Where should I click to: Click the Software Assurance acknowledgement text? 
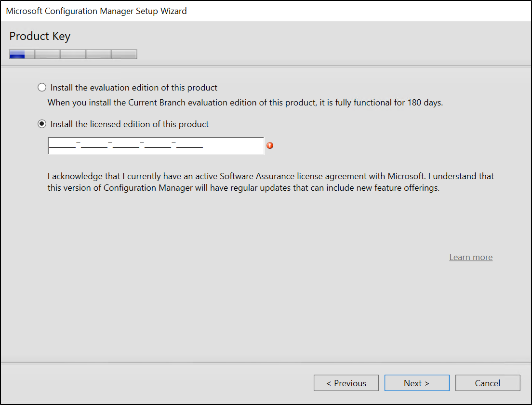[270, 182]
